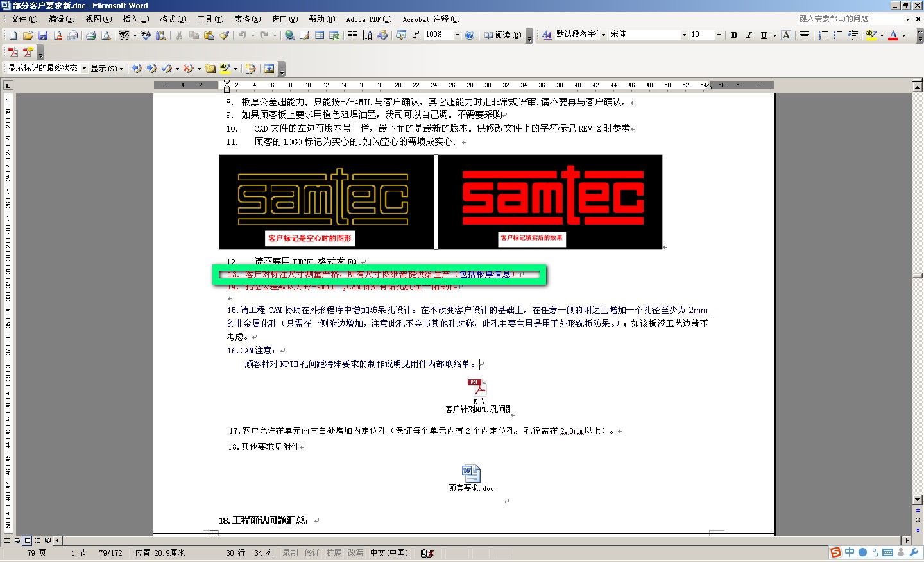Viewport: 924px width, 562px height.
Task: Toggle Bold formatting
Action: (734, 35)
